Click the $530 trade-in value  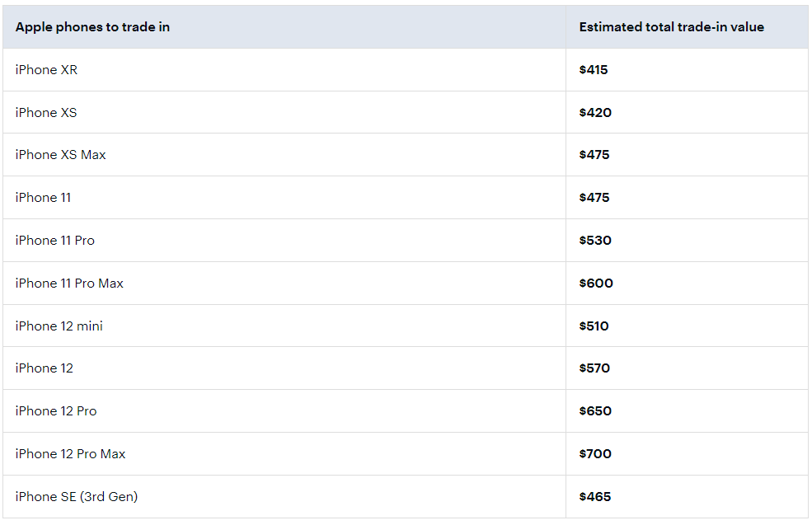pyautogui.click(x=595, y=241)
